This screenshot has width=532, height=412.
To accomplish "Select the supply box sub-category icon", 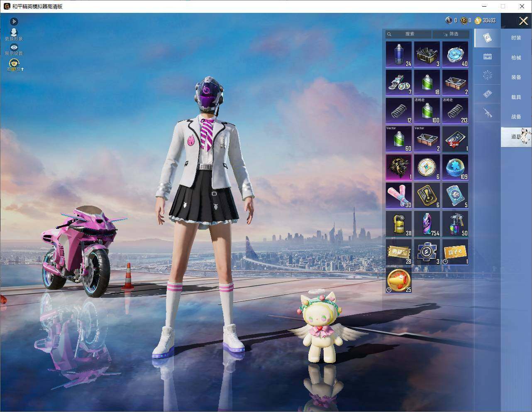I will [488, 56].
